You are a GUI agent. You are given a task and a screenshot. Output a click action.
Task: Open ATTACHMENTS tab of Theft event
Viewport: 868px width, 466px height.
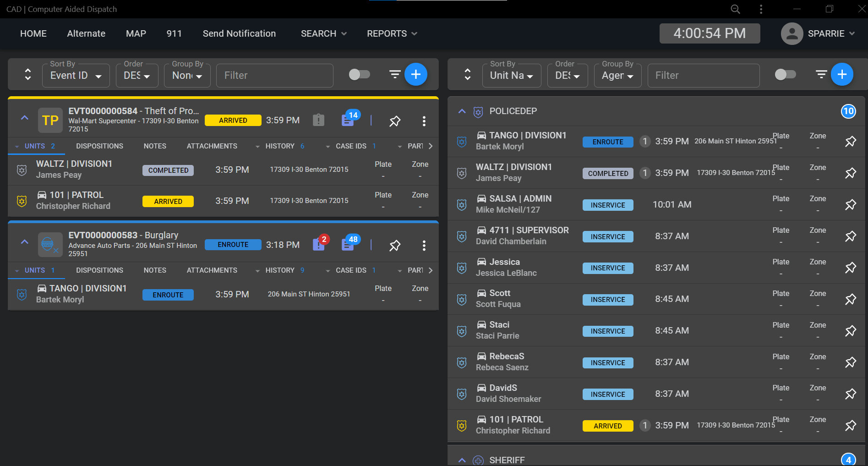(x=212, y=146)
